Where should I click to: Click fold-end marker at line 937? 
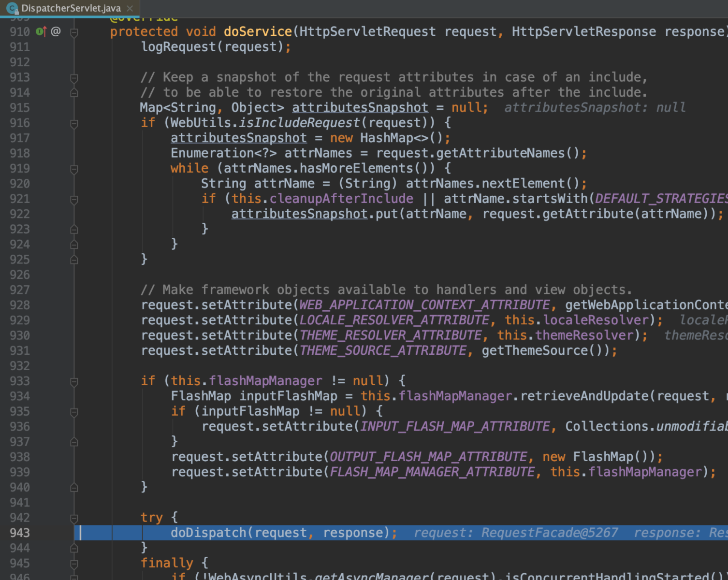pyautogui.click(x=74, y=442)
